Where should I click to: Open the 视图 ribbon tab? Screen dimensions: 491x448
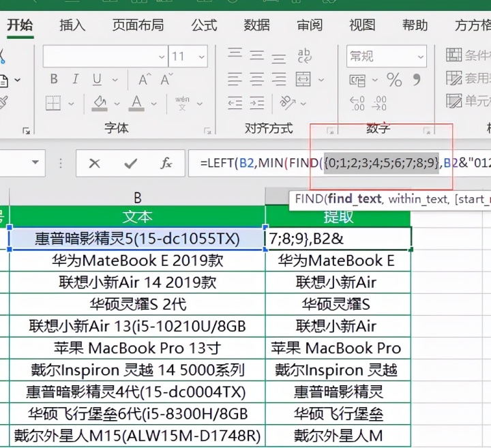coord(362,25)
